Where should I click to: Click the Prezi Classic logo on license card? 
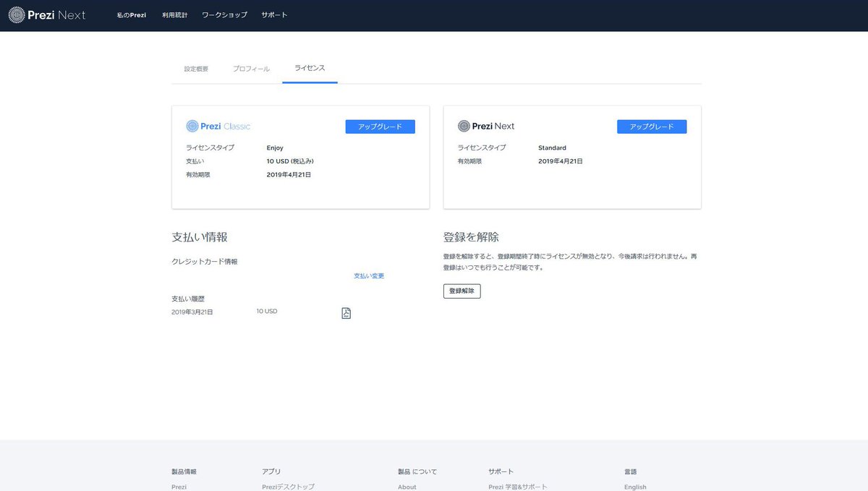coord(218,126)
